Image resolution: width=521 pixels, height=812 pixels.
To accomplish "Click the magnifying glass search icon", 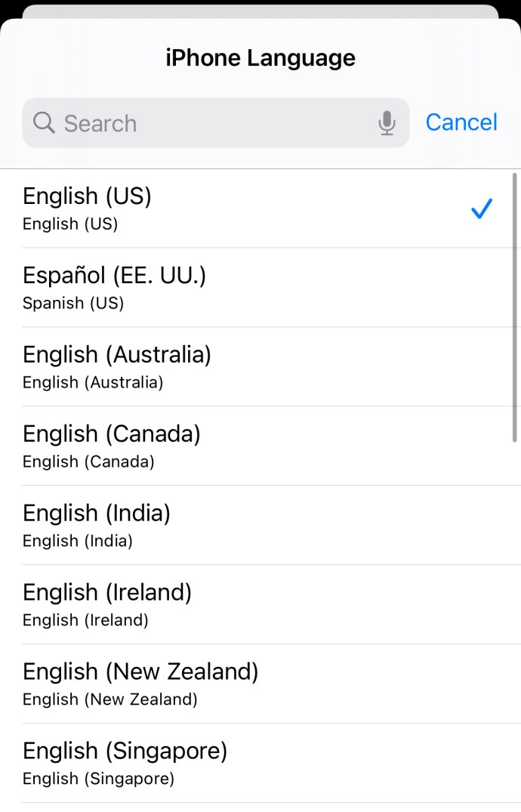I will (x=44, y=123).
